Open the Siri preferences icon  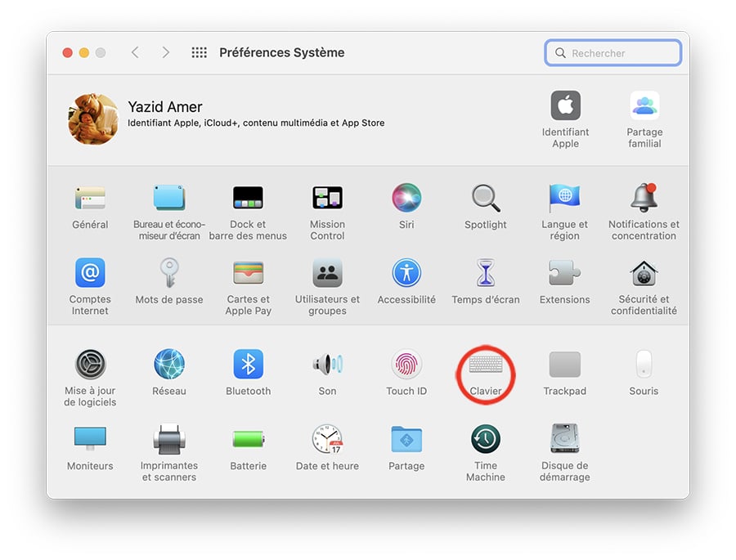(x=406, y=198)
